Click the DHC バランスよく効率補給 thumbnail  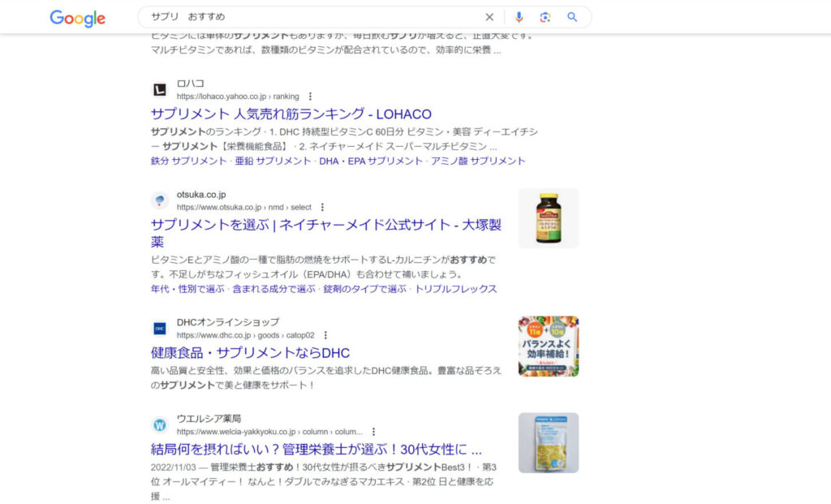(x=549, y=347)
